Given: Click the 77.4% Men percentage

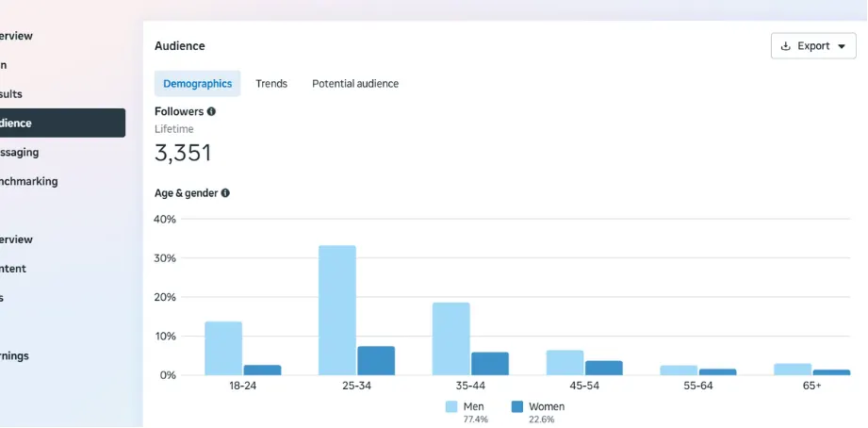Looking at the screenshot, I should click(476, 420).
